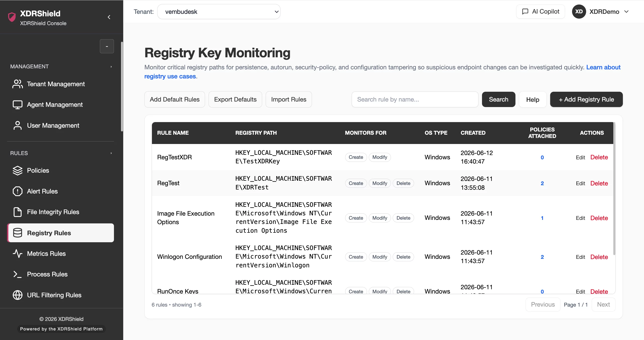Collapse the RULES section arrow
The width and height of the screenshot is (644, 340).
[111, 153]
